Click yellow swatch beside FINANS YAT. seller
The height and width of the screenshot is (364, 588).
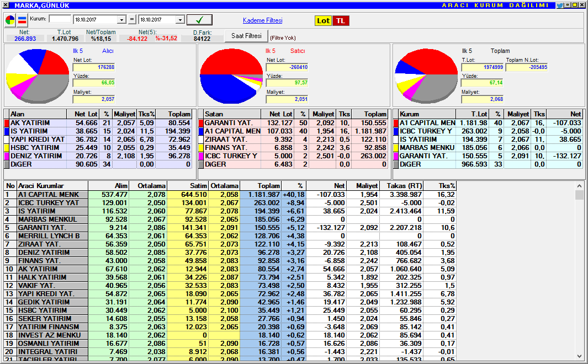click(x=200, y=148)
